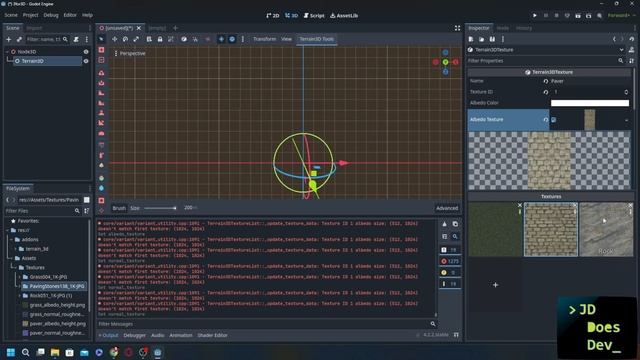Select the Terrain3D add region tool
Image resolution: width=640 pixels, height=360 pixels.
[x=101, y=50]
